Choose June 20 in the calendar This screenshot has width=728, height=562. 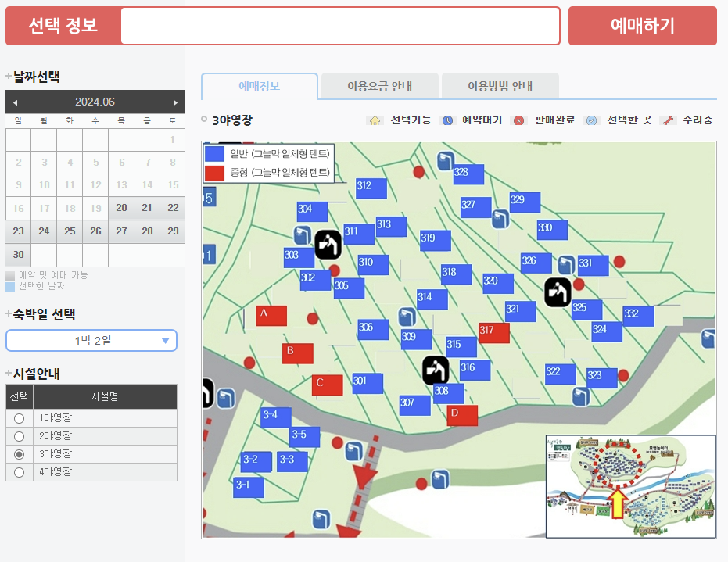(x=121, y=208)
